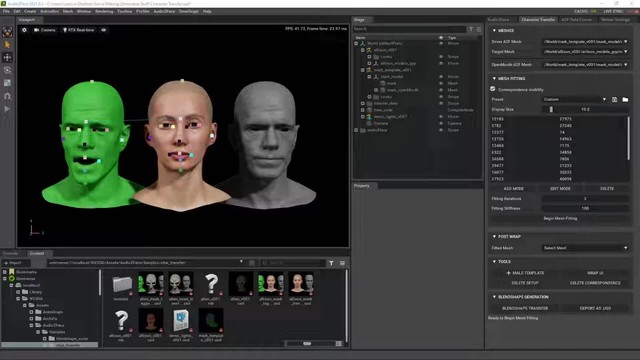Click the save preset icon

(615, 100)
